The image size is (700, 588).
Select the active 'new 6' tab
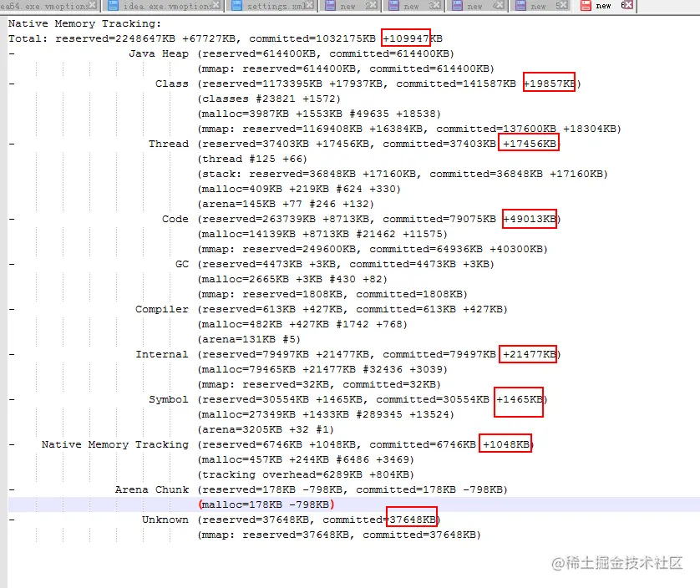coord(604,6)
